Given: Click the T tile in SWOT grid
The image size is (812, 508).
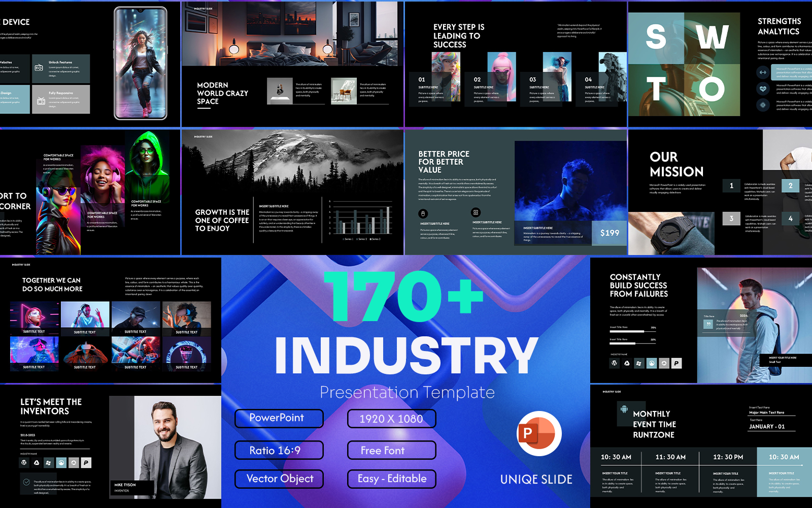Looking at the screenshot, I should 656,90.
